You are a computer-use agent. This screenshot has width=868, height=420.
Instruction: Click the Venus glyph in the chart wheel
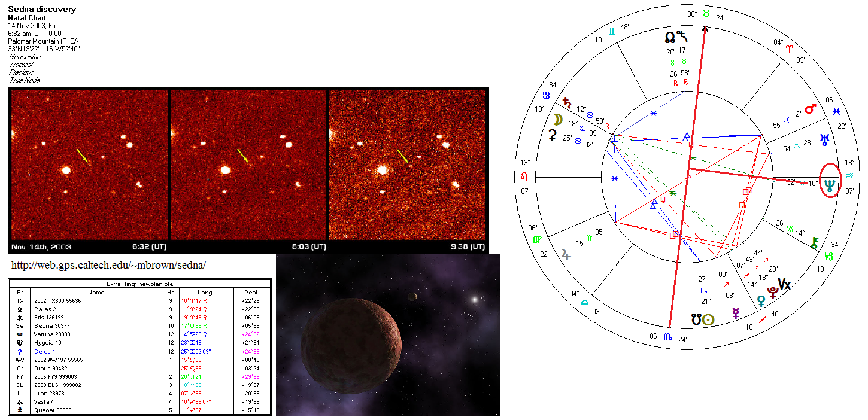click(x=761, y=300)
